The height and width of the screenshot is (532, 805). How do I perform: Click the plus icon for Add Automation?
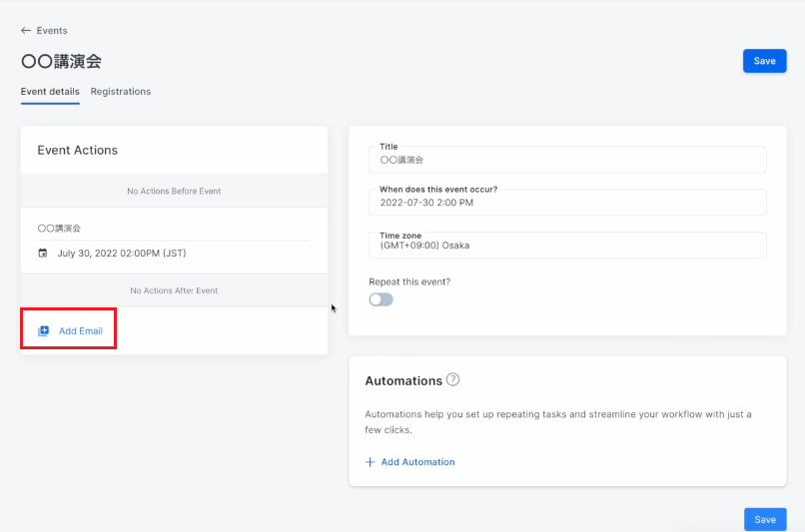click(371, 462)
